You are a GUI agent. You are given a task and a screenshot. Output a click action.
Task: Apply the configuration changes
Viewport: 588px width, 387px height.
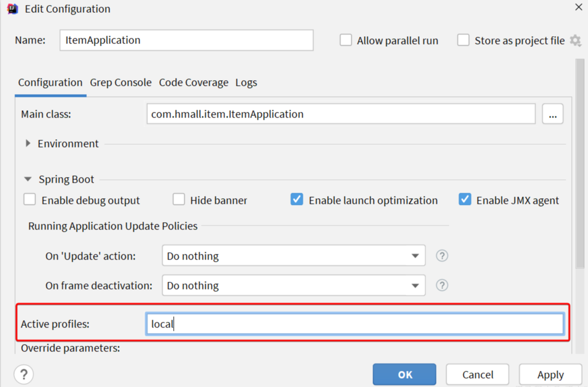pyautogui.click(x=550, y=374)
